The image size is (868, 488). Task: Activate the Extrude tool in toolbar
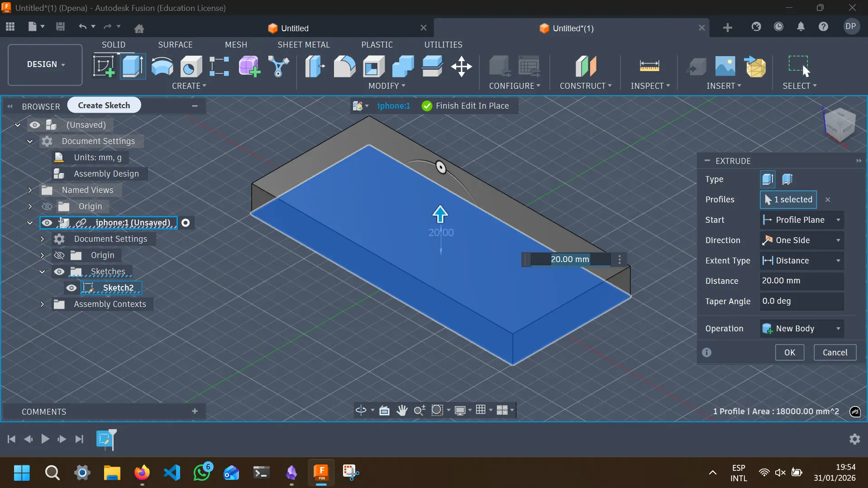click(133, 66)
